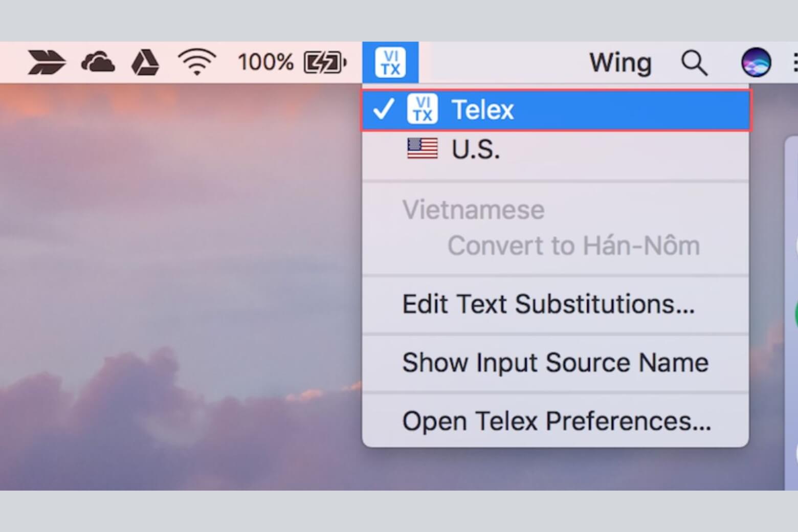798x532 pixels.
Task: Open Spotlight search magnifier
Action: 694,63
